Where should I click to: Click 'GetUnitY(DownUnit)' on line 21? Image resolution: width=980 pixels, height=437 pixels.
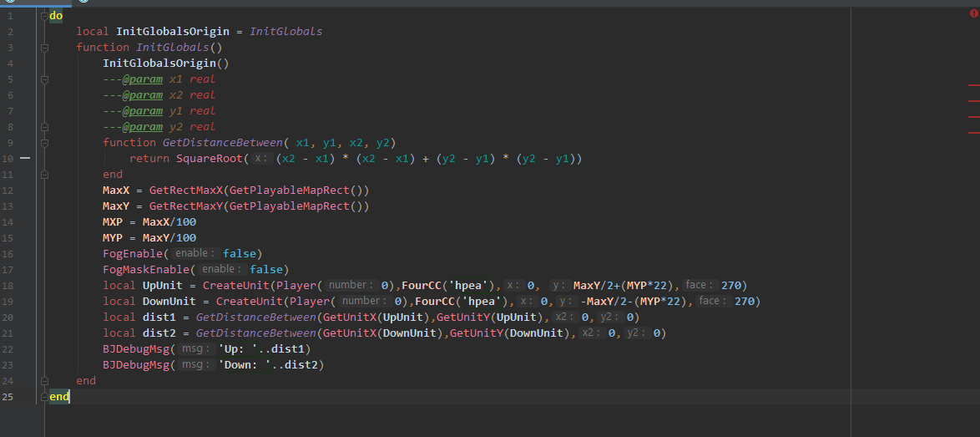click(509, 333)
